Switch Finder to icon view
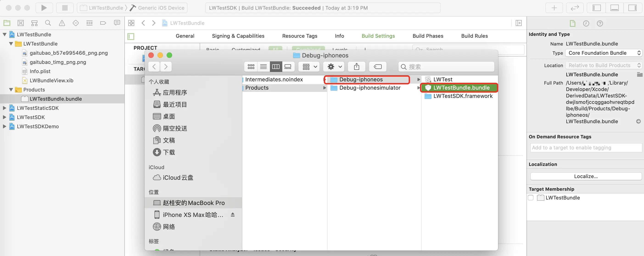Image resolution: width=644 pixels, height=256 pixels. pyautogui.click(x=251, y=67)
